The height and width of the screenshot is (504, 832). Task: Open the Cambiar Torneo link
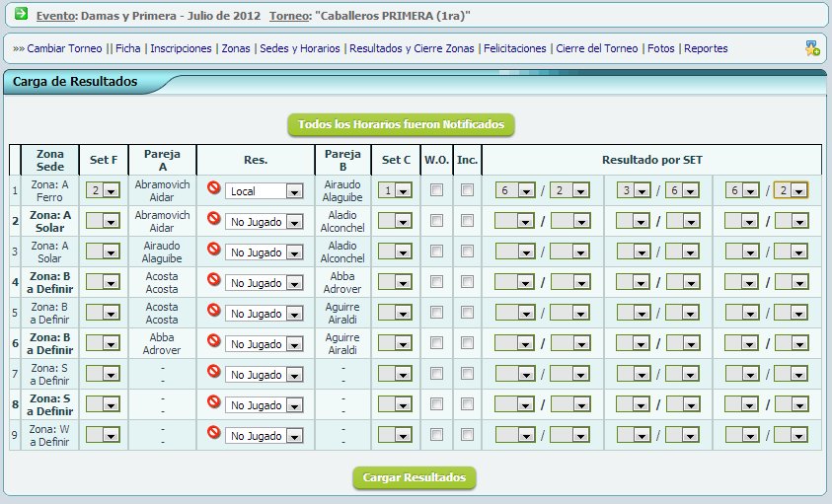tap(64, 48)
